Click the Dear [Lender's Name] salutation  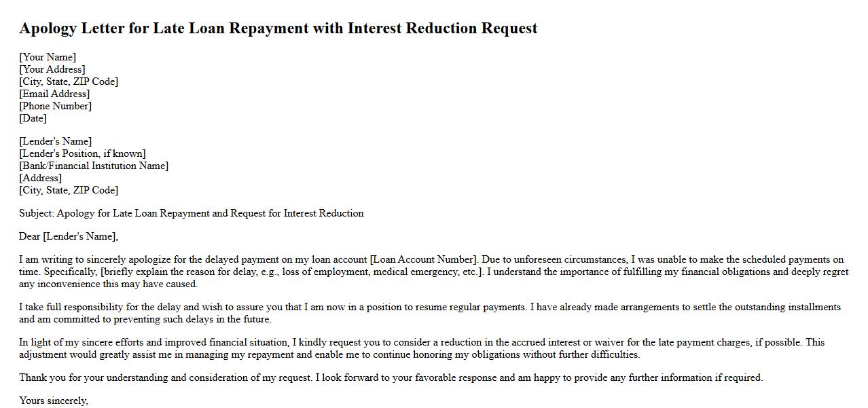click(x=69, y=236)
